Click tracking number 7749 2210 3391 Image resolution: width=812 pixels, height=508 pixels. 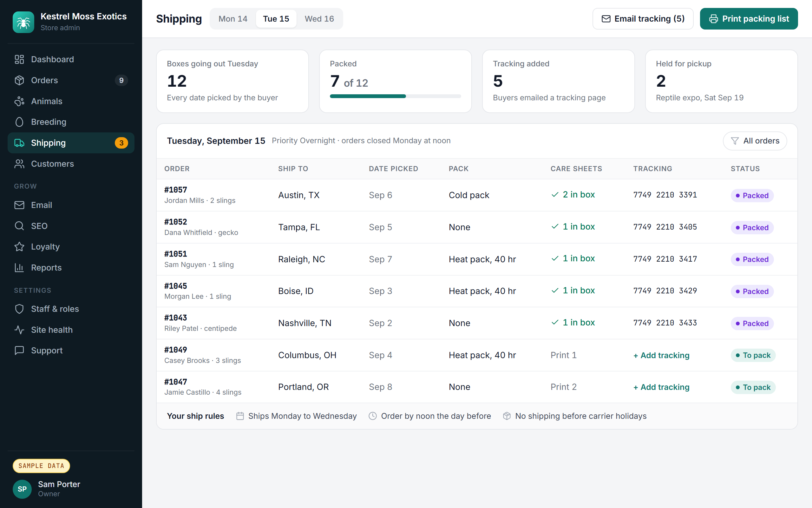pyautogui.click(x=665, y=195)
